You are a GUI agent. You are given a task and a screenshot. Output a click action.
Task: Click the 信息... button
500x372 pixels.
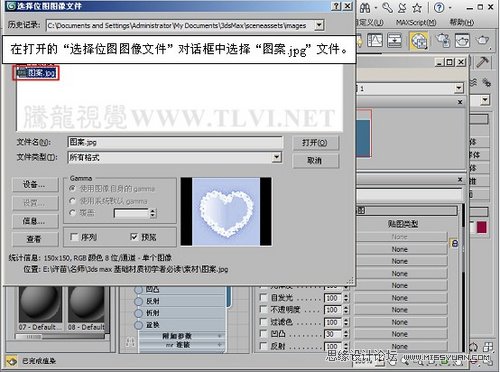click(35, 221)
